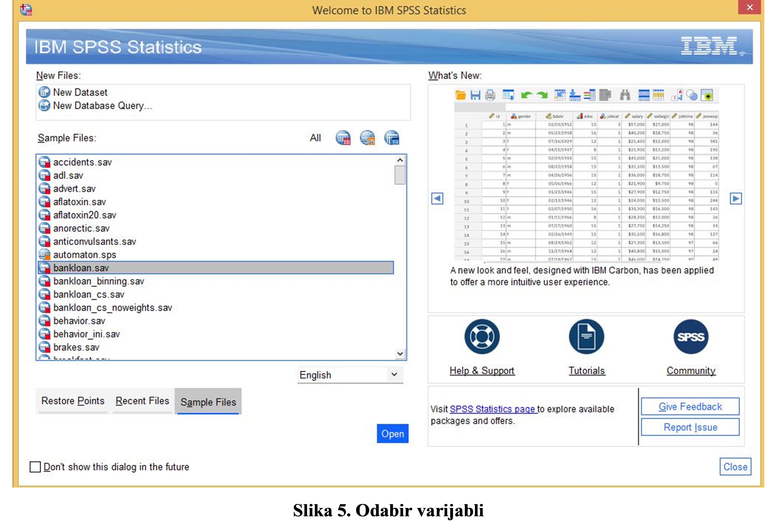Select aflatoxin.sav in sample files
This screenshot has height=532, width=777.
(216, 202)
